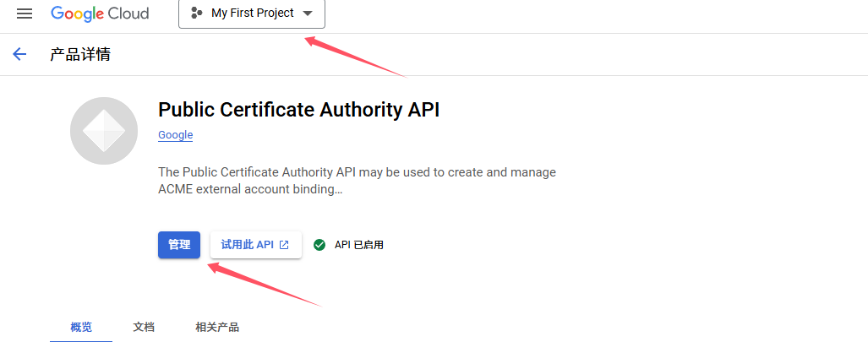Screen dimensions: 868x342
Task: Click the Public Certificate Authority API heading
Action: [x=299, y=110]
